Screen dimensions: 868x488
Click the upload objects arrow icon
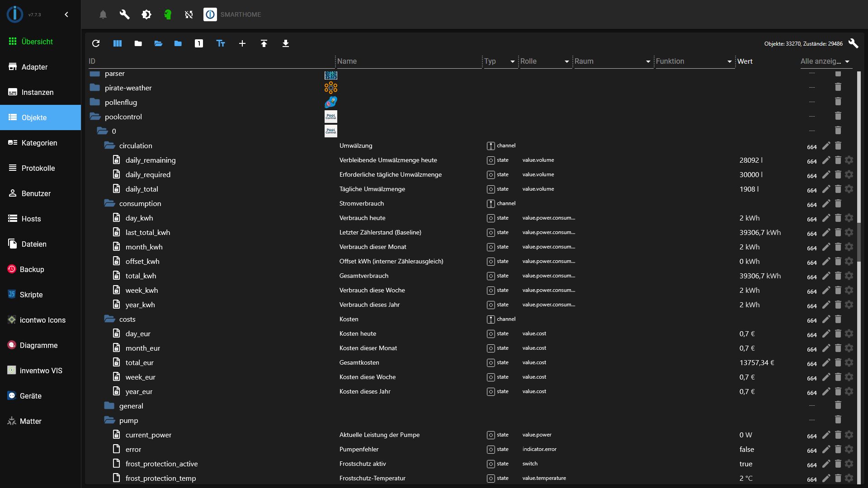(x=264, y=43)
